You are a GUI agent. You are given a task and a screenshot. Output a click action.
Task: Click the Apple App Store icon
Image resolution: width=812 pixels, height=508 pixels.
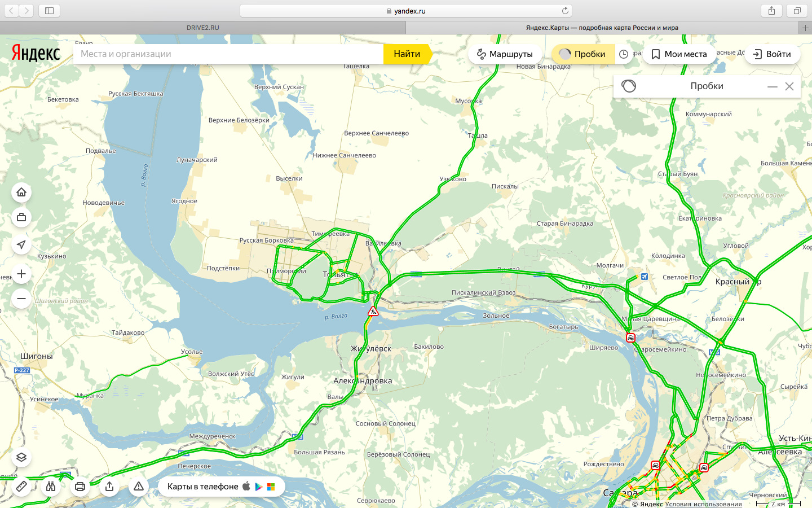click(246, 486)
